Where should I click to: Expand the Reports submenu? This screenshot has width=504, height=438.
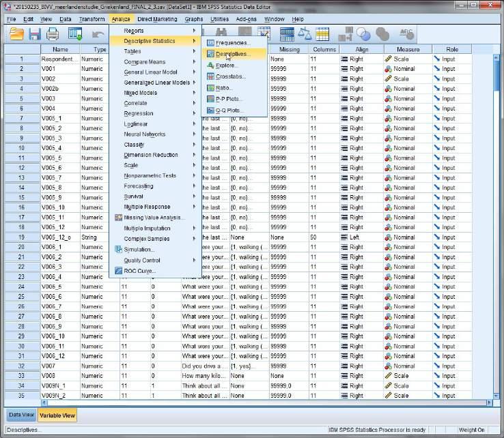tap(155, 31)
